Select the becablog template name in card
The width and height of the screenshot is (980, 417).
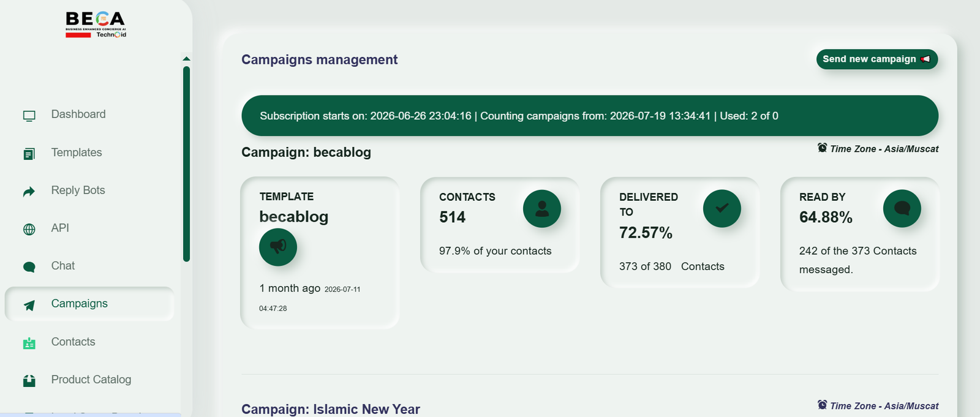click(294, 217)
